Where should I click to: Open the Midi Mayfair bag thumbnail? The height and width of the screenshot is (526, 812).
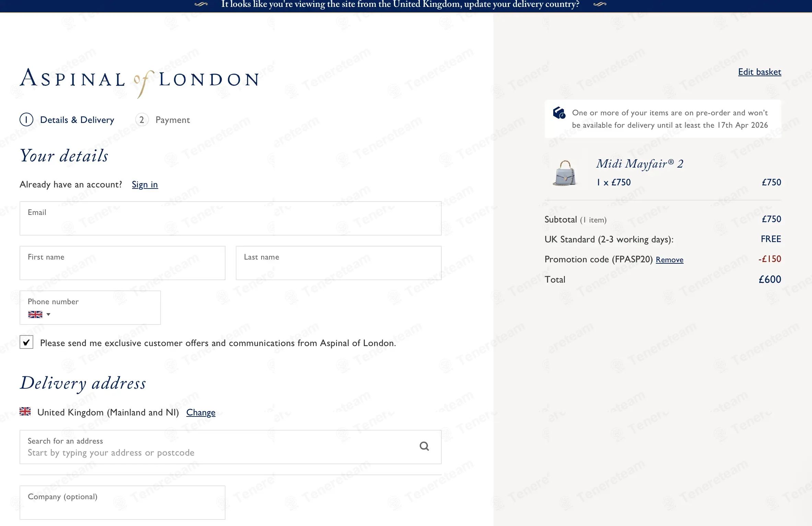(565, 173)
